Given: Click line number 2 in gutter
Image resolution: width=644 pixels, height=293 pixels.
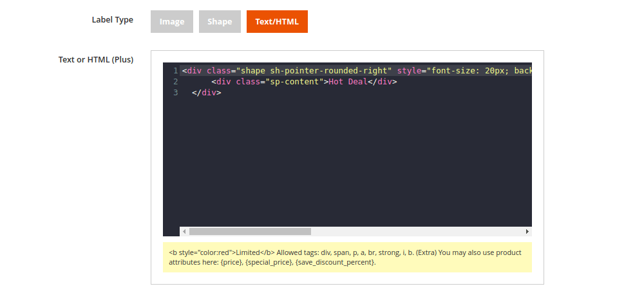Looking at the screenshot, I should pyautogui.click(x=175, y=81).
